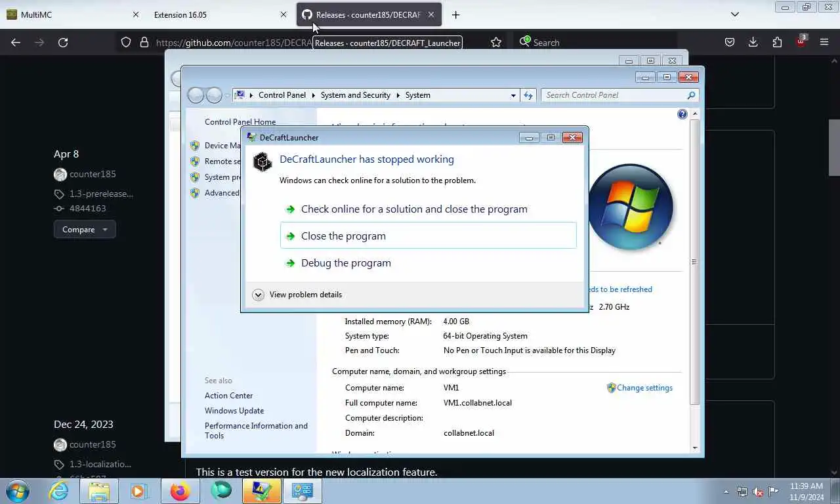
Task: Click the Firefox back arrow button
Action: [x=16, y=42]
